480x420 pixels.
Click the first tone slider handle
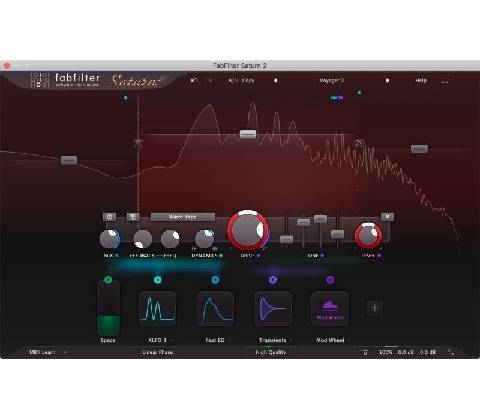286,239
